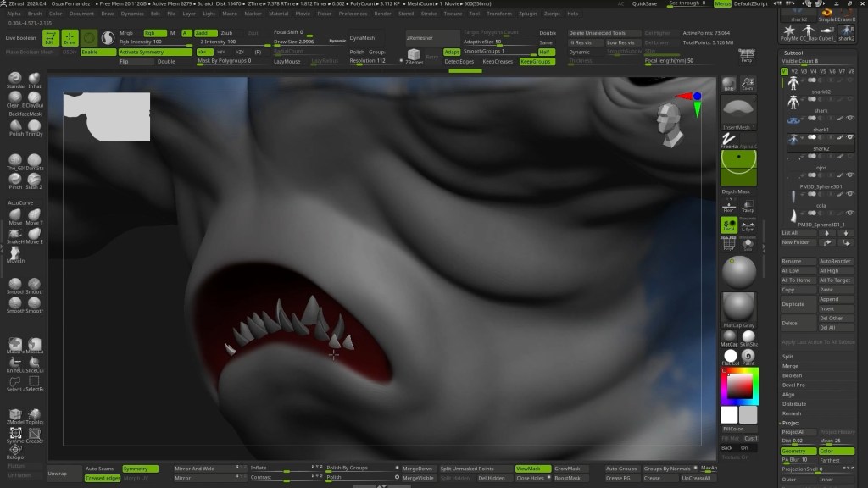Select the Inflat brush

click(x=34, y=80)
